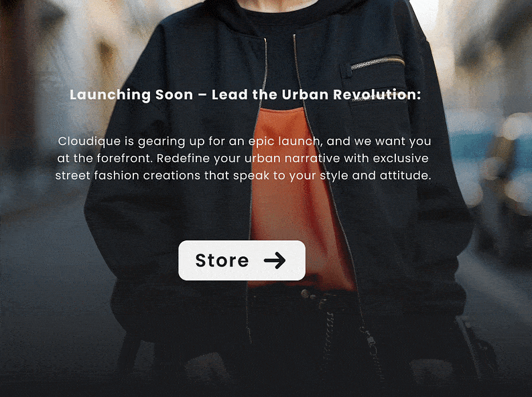532x397 pixels.
Task: Click the right arrow icon inside Store button
Action: (275, 260)
